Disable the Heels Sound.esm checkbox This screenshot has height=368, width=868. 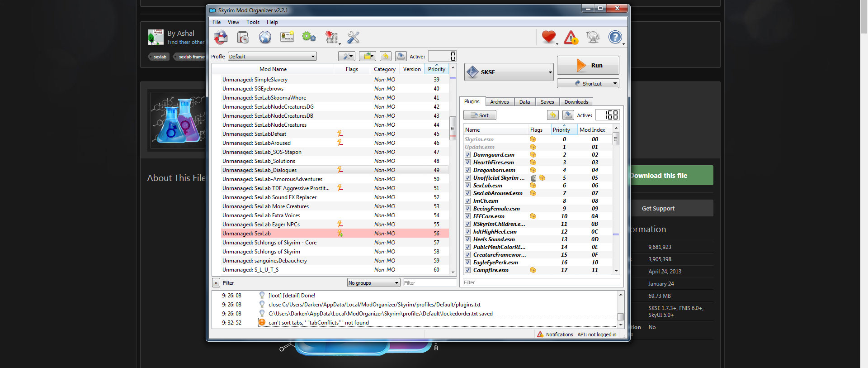(468, 239)
